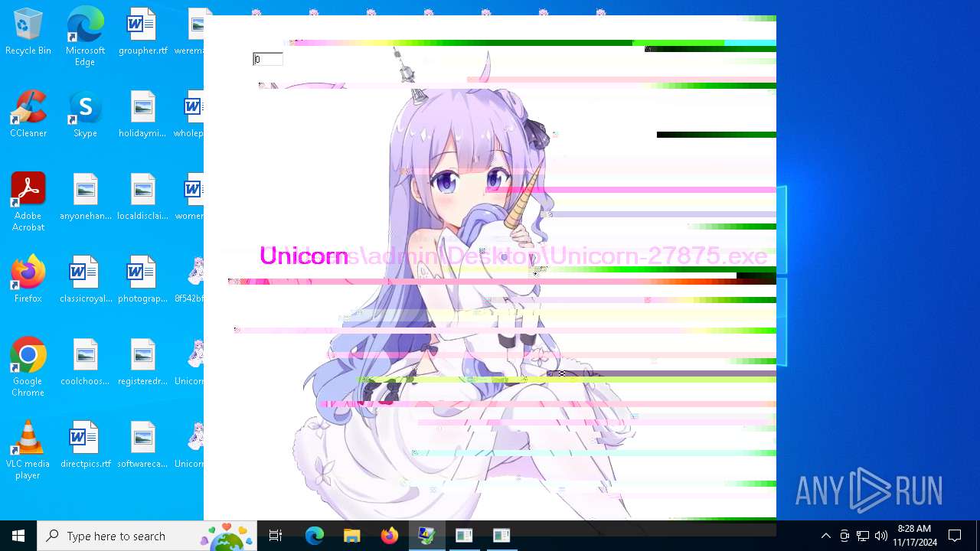Viewport: 980px width, 551px height.
Task: Open the volume control in tray
Action: (x=881, y=536)
